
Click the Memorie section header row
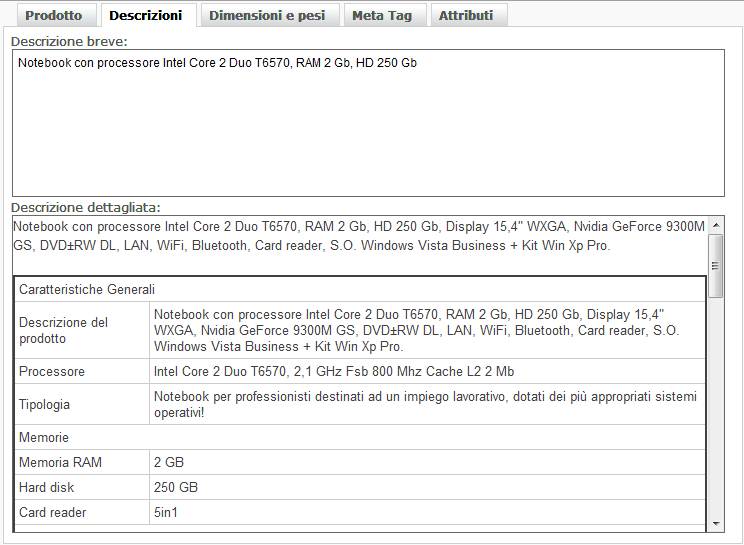pos(358,438)
